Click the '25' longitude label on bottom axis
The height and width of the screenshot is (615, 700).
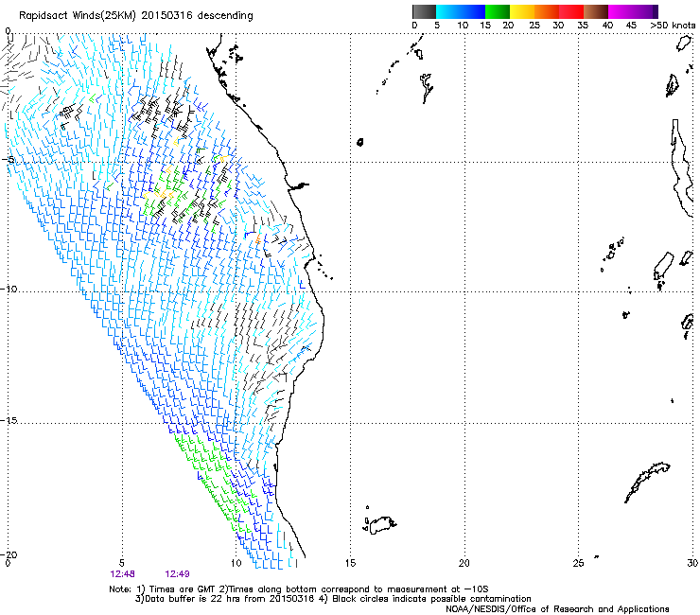pyautogui.click(x=578, y=563)
